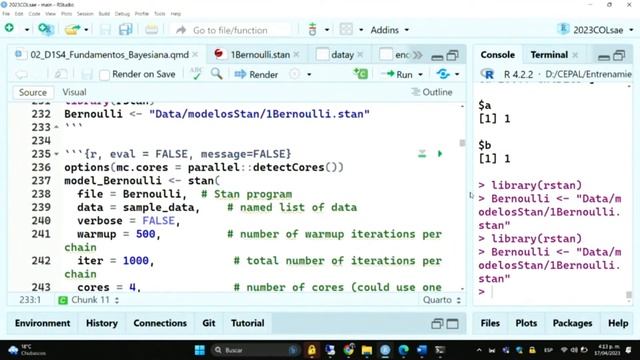Open the Packages tab
This screenshot has height=360, width=640.
572,323
